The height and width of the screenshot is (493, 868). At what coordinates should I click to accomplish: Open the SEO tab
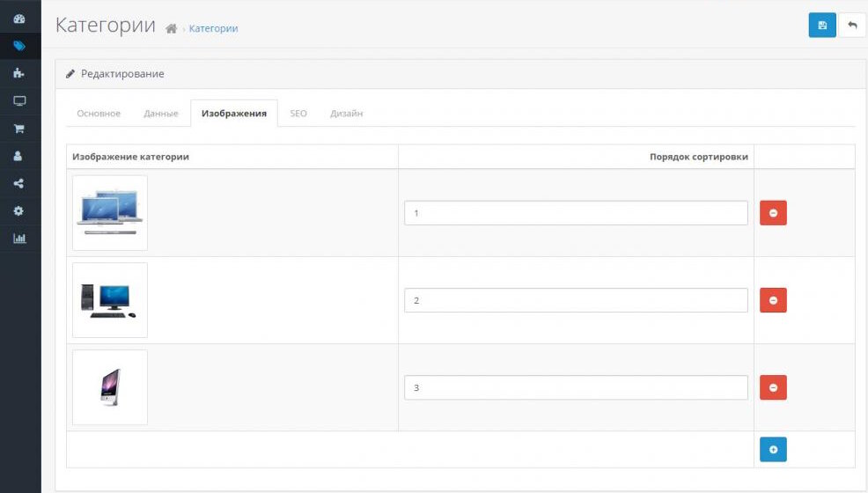(x=298, y=114)
